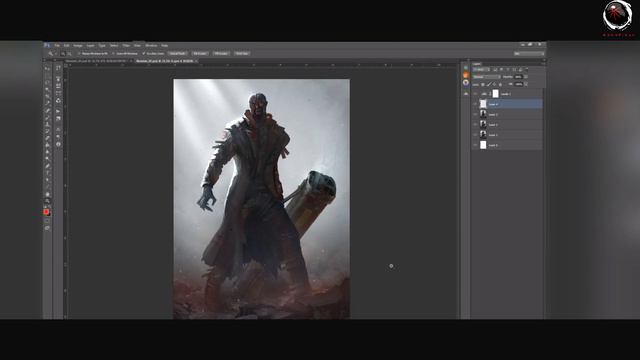This screenshot has height=360, width=640.
Task: Open the orange icon panel in collapsed dock
Action: (466, 75)
